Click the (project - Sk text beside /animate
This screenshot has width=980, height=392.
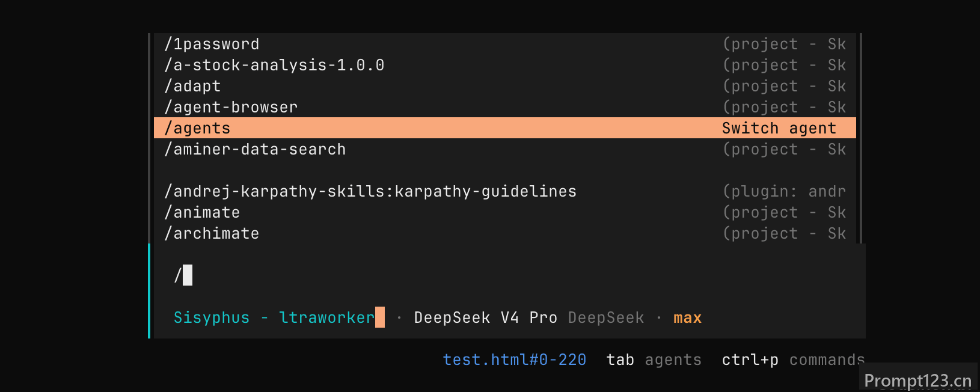[784, 212]
